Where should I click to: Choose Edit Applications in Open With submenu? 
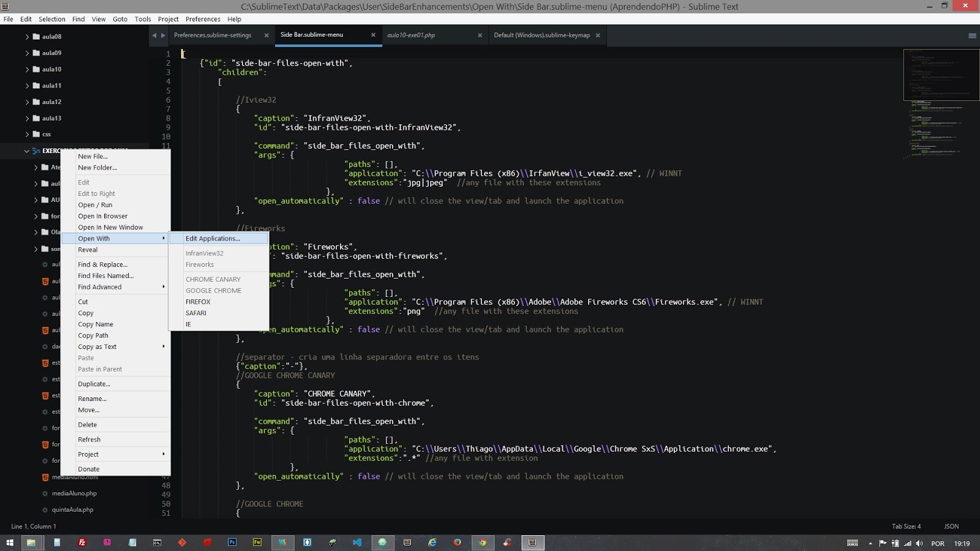click(x=213, y=238)
